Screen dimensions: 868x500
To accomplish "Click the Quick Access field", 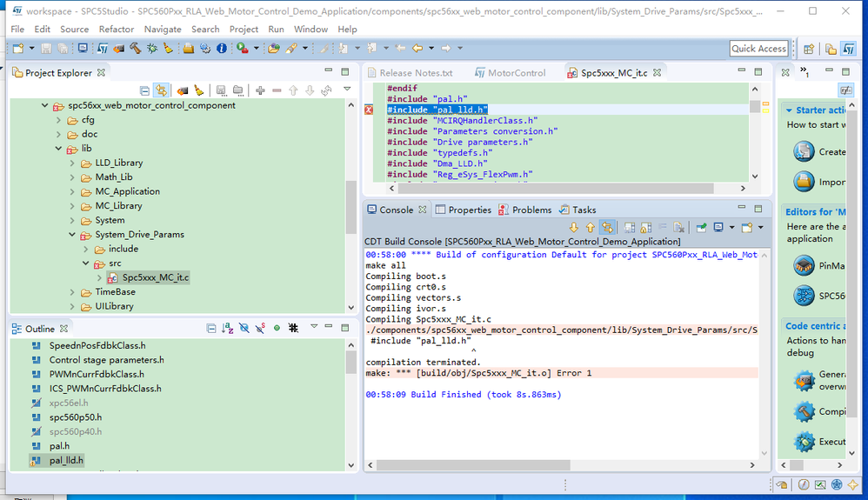I will pyautogui.click(x=759, y=49).
